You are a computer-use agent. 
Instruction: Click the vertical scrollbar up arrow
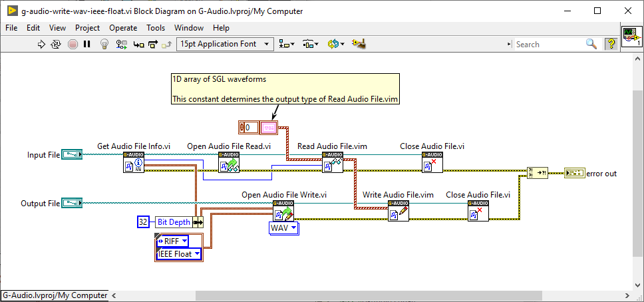(638, 60)
